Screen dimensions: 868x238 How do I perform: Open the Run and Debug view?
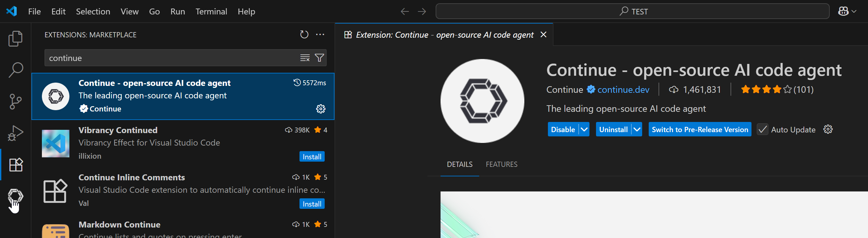[15, 133]
